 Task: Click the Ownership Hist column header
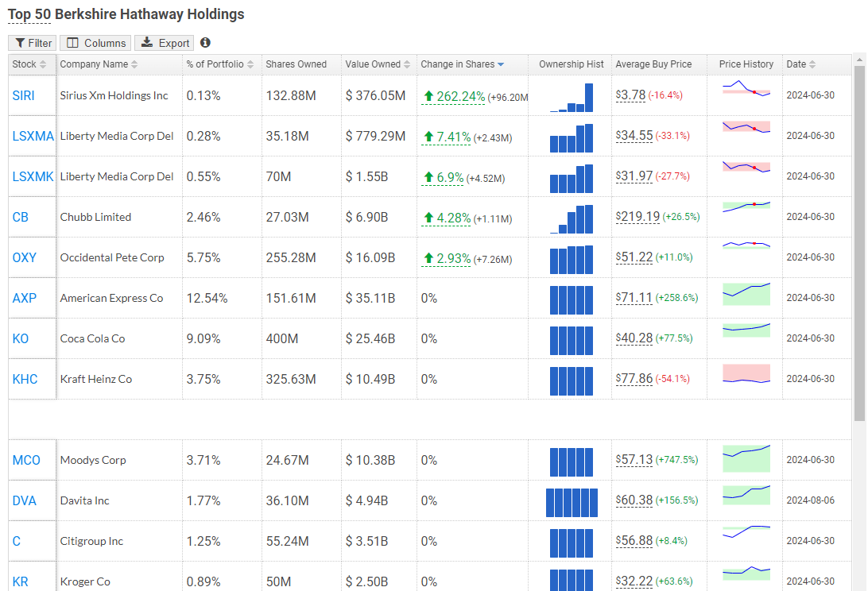click(x=572, y=64)
